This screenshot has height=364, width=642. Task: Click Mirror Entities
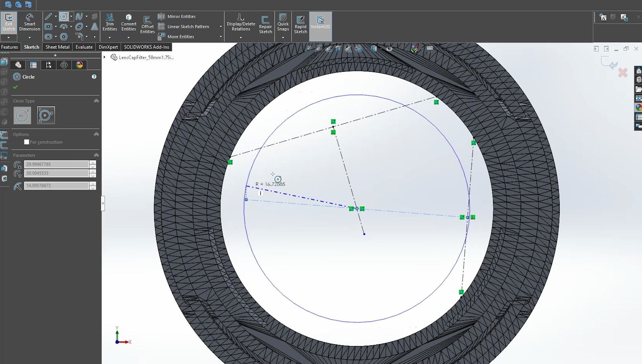pyautogui.click(x=177, y=16)
